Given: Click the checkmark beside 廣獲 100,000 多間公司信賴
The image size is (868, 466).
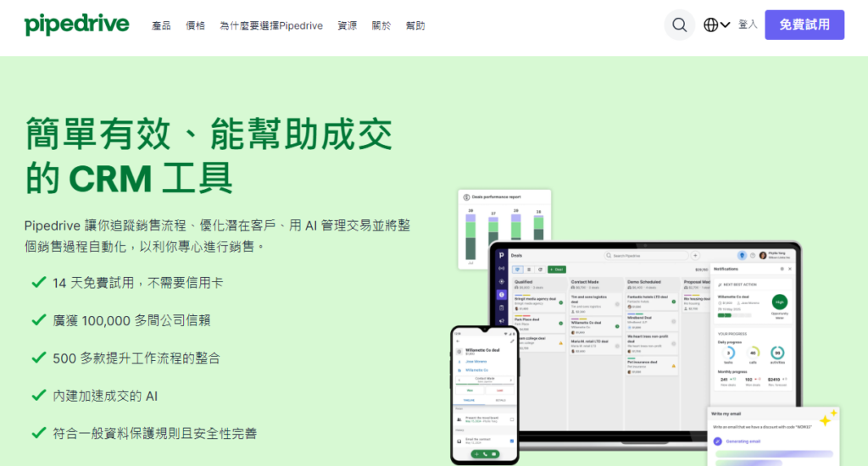Looking at the screenshot, I should (x=39, y=320).
